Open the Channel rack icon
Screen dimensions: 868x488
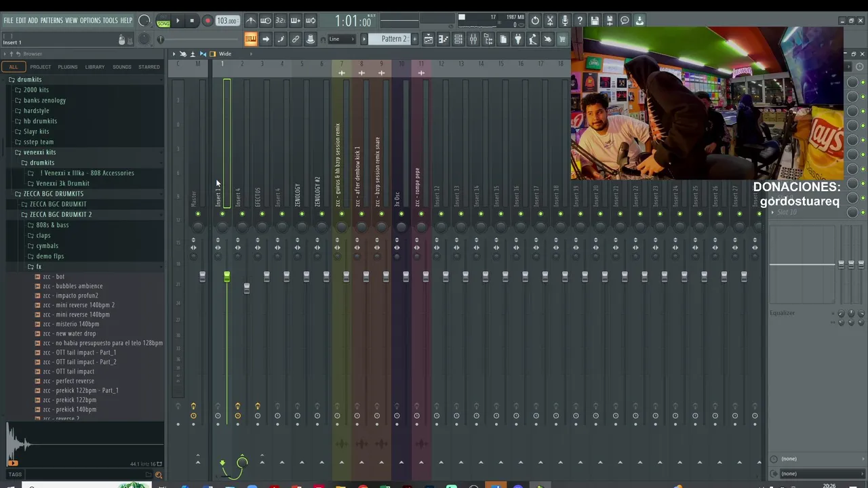[458, 39]
